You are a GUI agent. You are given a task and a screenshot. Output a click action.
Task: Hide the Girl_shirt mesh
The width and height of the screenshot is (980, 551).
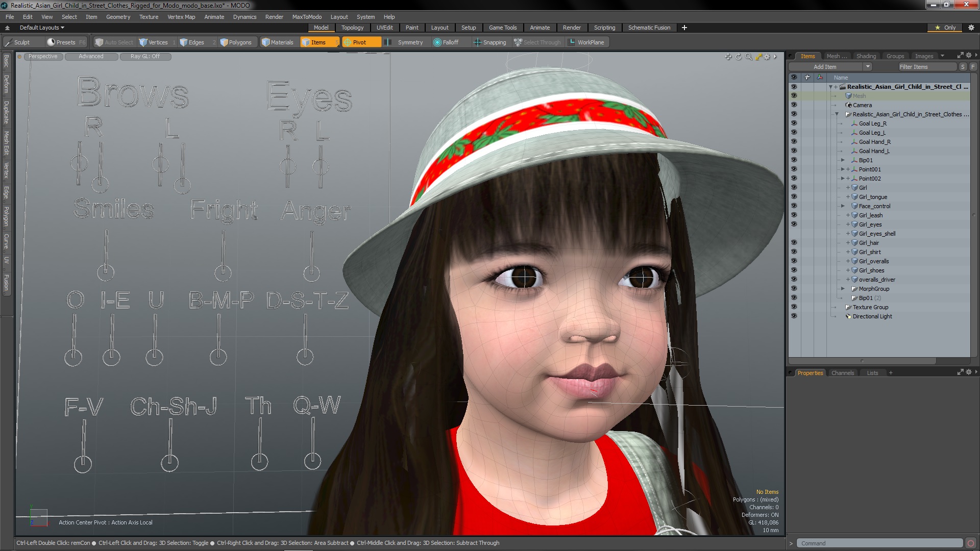pos(794,252)
